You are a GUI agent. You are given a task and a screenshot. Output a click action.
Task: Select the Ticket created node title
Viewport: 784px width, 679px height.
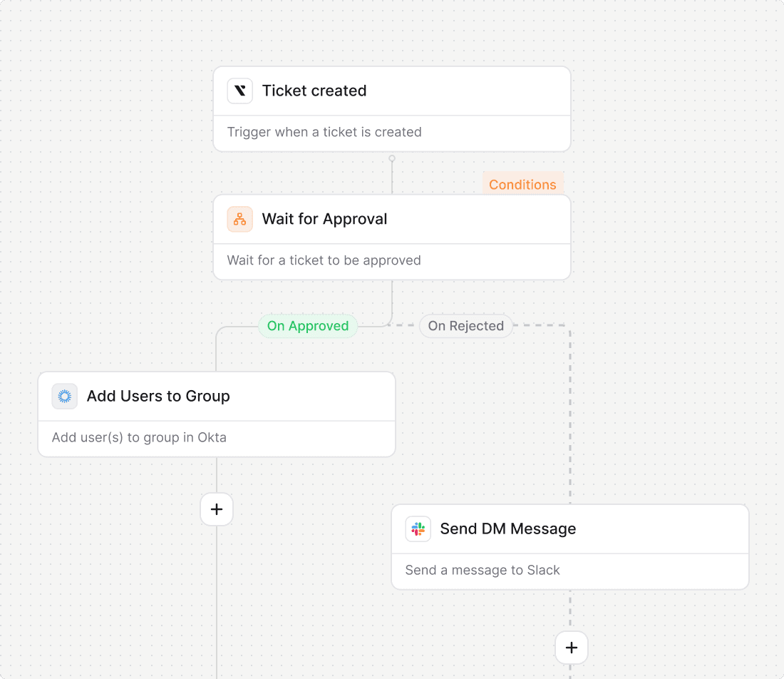point(314,91)
